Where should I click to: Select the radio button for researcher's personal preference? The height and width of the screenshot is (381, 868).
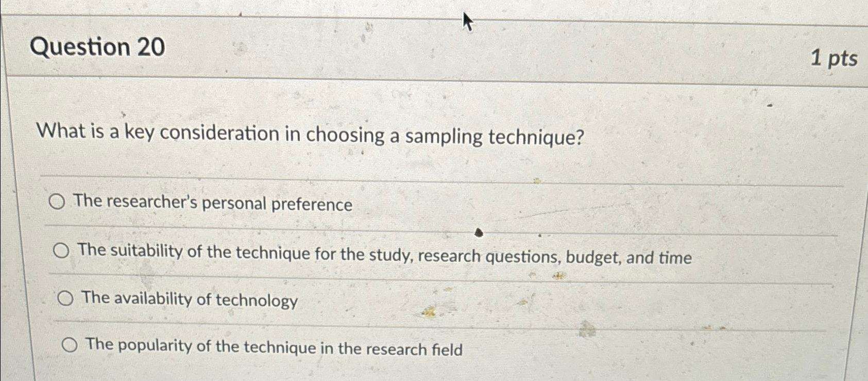point(57,203)
